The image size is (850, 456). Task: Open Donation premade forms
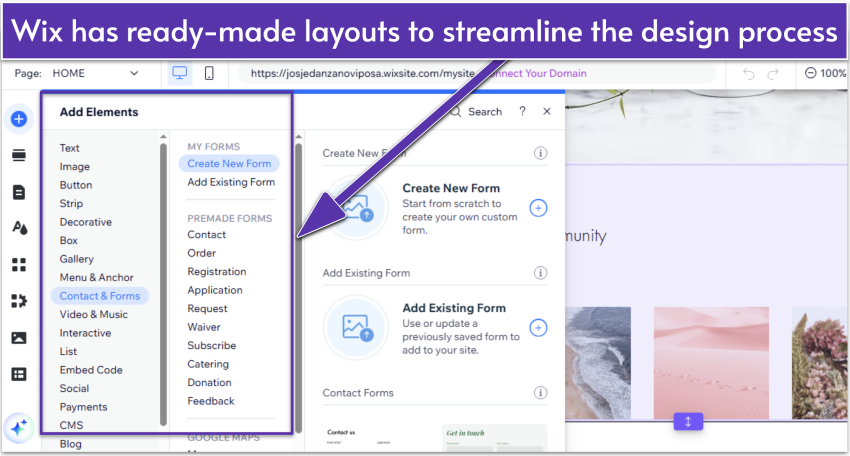209,382
